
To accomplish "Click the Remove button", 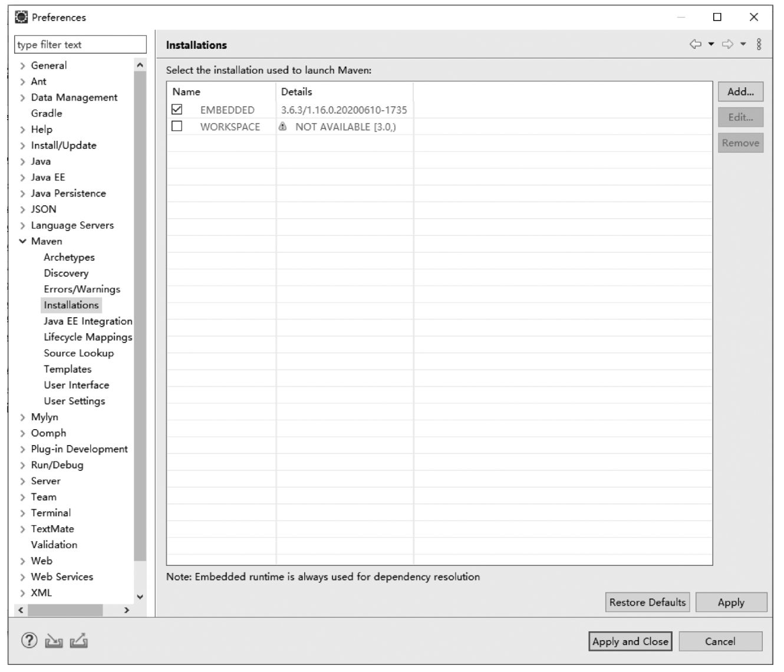I will [x=740, y=143].
